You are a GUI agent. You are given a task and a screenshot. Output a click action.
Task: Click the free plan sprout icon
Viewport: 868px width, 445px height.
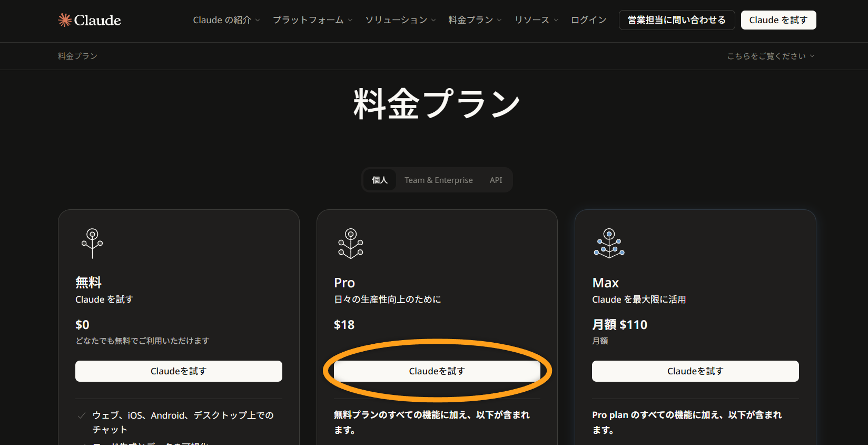[92, 243]
